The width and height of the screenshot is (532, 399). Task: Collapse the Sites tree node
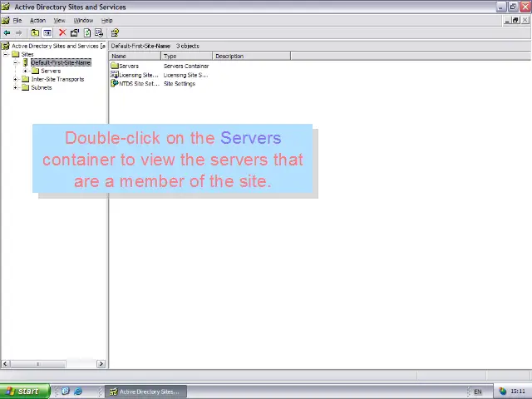click(6, 54)
